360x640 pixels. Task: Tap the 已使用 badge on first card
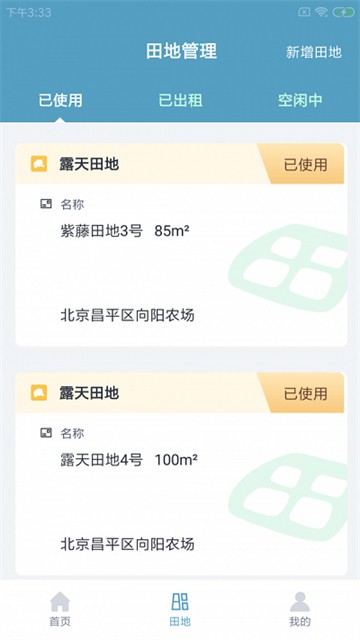pos(305,164)
